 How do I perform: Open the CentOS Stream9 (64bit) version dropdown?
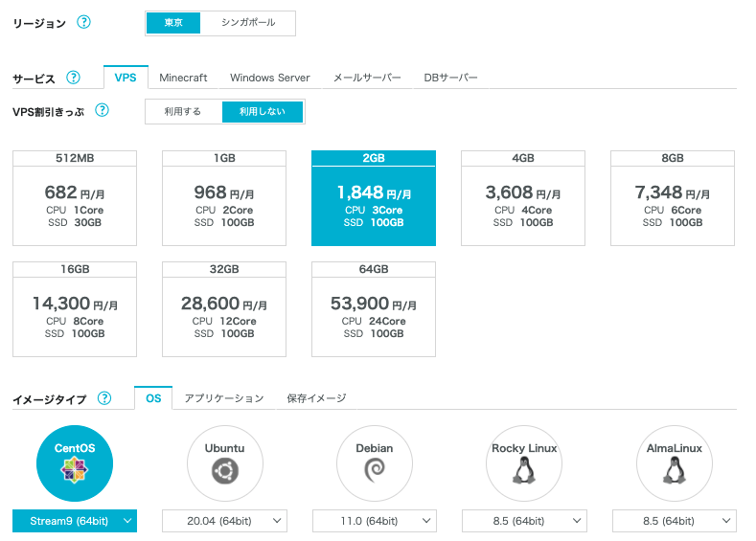[75, 521]
